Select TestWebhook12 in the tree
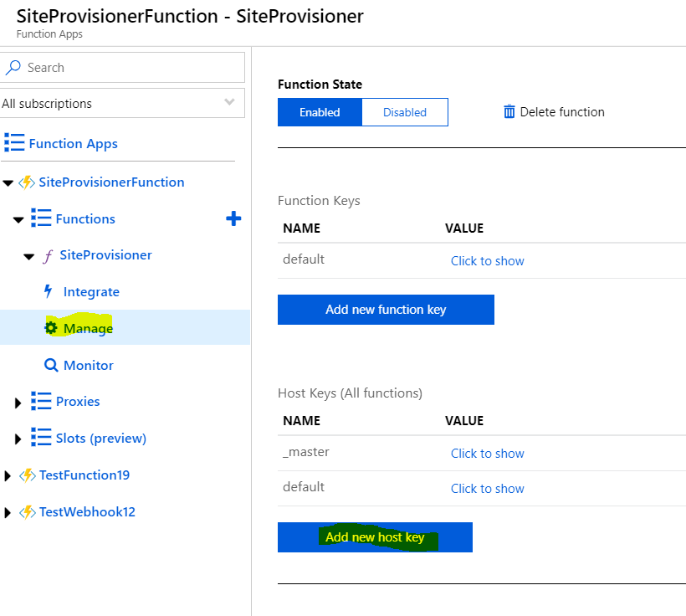This screenshot has height=616, width=686. [87, 512]
